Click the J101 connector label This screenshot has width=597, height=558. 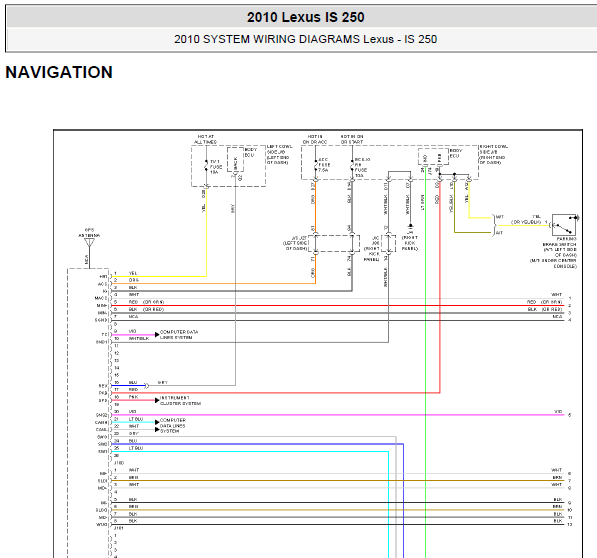(119, 528)
